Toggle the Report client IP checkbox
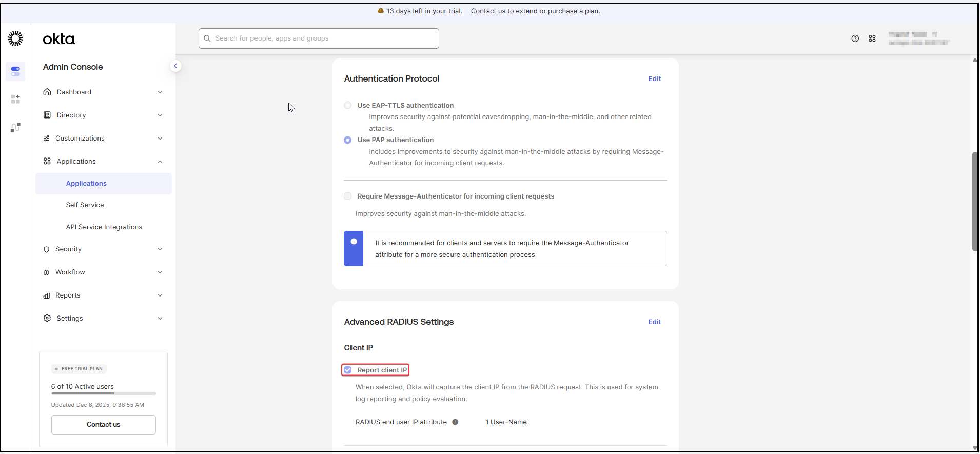Viewport: 980px width, 454px height. pyautogui.click(x=348, y=370)
